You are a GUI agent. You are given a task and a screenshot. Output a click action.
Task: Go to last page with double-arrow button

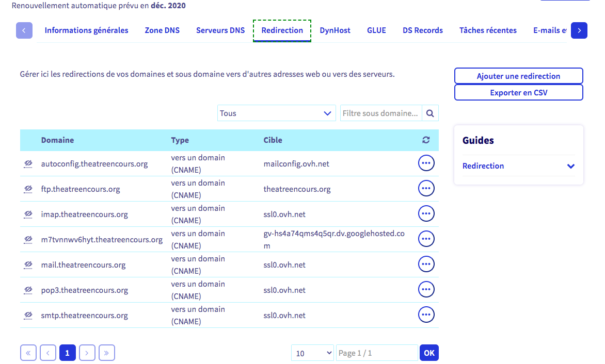(x=107, y=353)
